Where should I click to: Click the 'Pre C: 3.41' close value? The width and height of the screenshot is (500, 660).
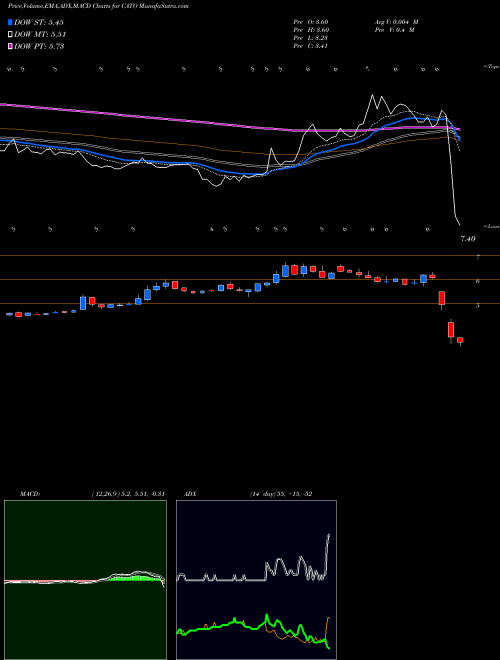pos(311,46)
